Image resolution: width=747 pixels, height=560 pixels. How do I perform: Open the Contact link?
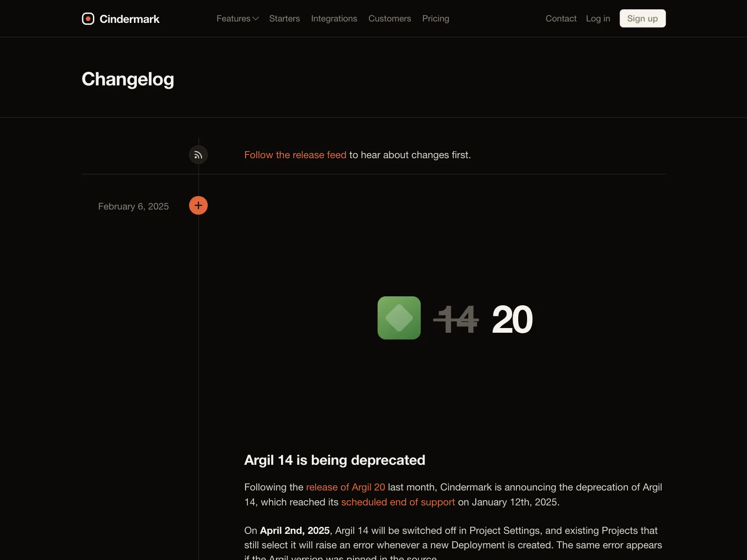coord(561,19)
